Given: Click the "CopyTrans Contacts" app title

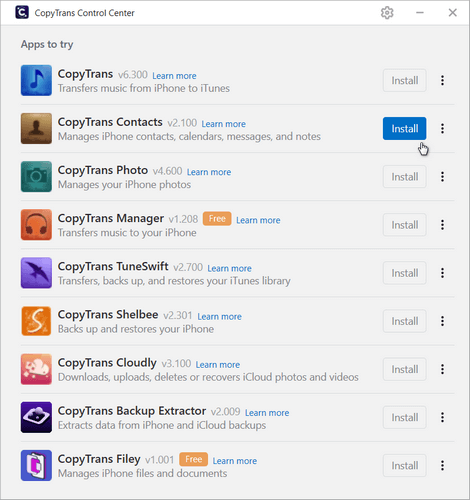Looking at the screenshot, I should tap(110, 122).
